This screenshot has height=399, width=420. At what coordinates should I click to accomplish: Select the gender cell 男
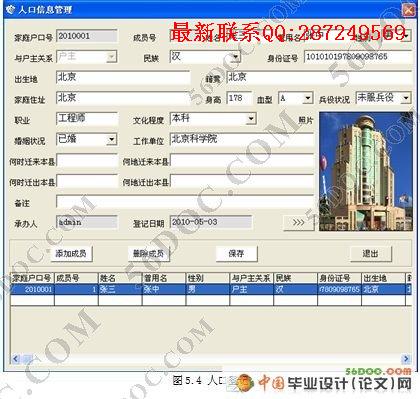coord(208,289)
